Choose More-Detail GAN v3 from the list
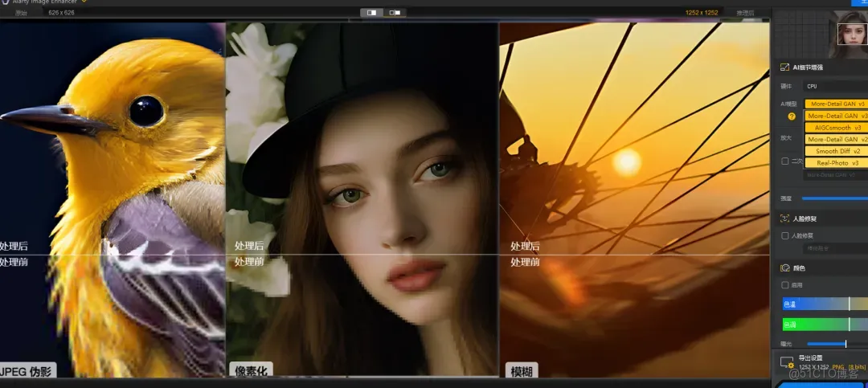868x388 pixels. [x=836, y=116]
